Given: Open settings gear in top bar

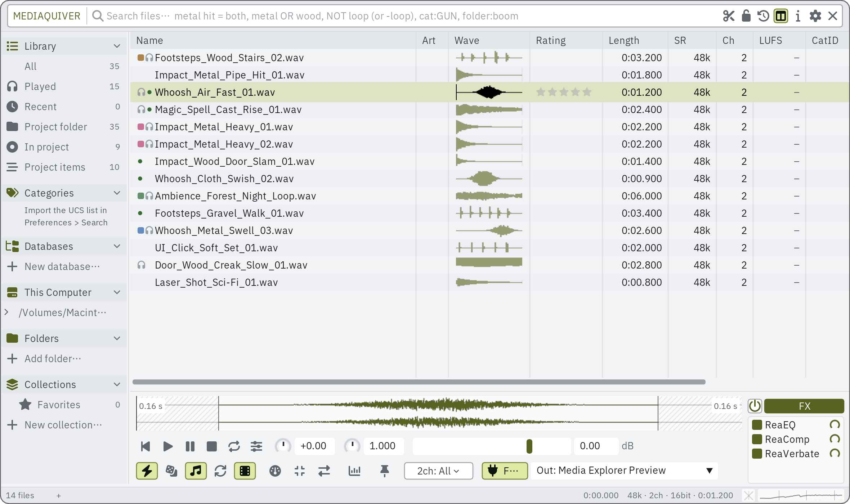Looking at the screenshot, I should [x=815, y=16].
